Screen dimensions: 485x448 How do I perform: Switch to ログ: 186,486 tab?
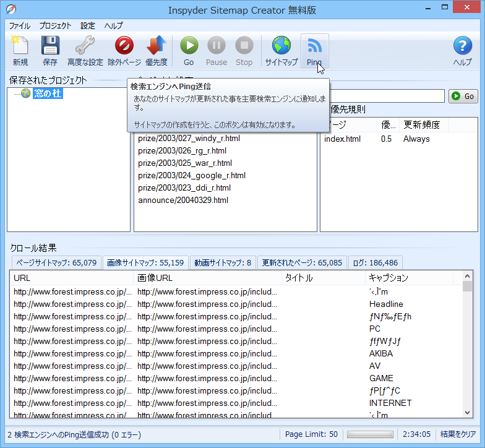(x=375, y=262)
